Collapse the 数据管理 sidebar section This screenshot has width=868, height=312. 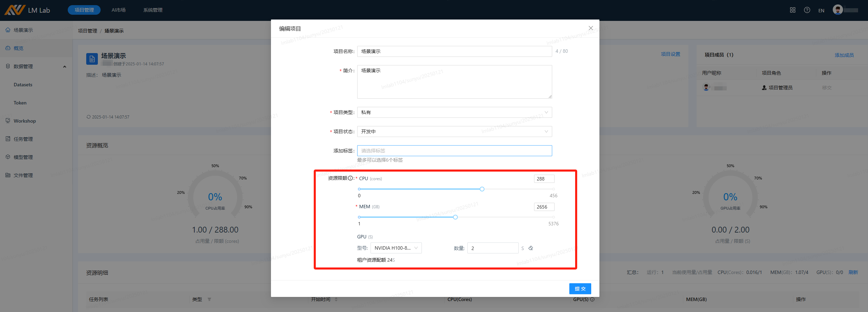pyautogui.click(x=64, y=66)
